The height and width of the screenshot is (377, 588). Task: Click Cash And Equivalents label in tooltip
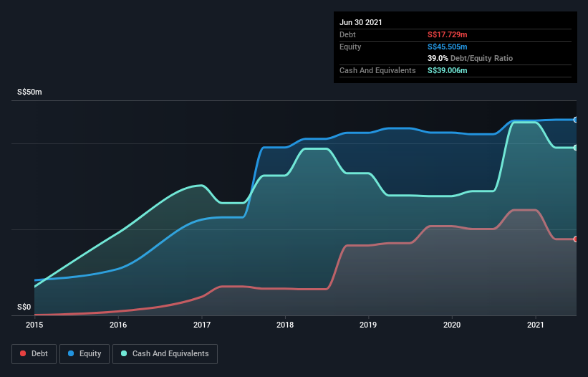click(377, 70)
